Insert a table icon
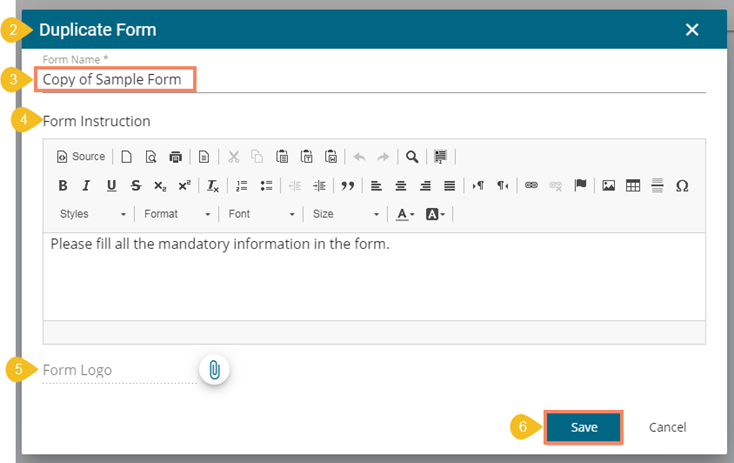The image size is (734, 463). coord(633,186)
